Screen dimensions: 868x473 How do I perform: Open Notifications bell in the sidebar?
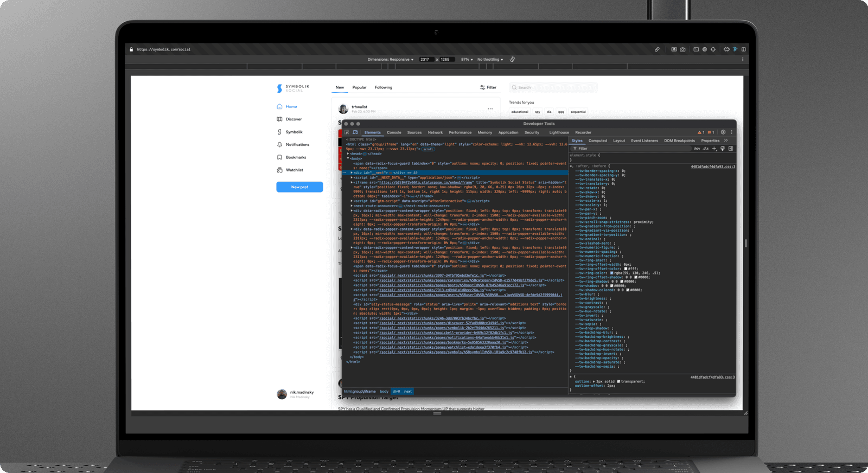click(279, 145)
